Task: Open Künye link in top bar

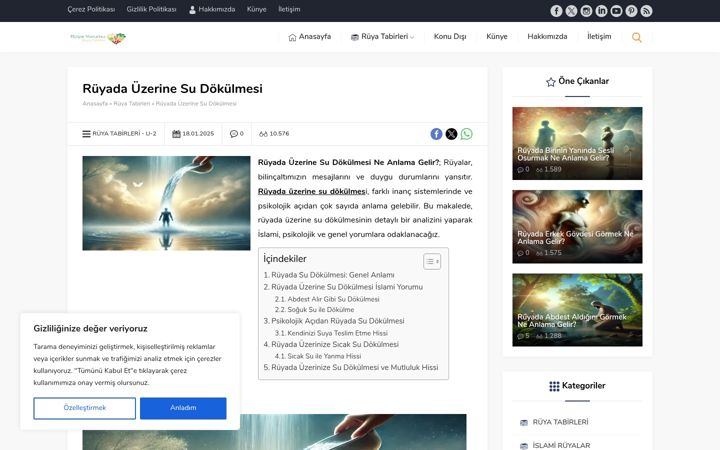Action: coord(257,9)
